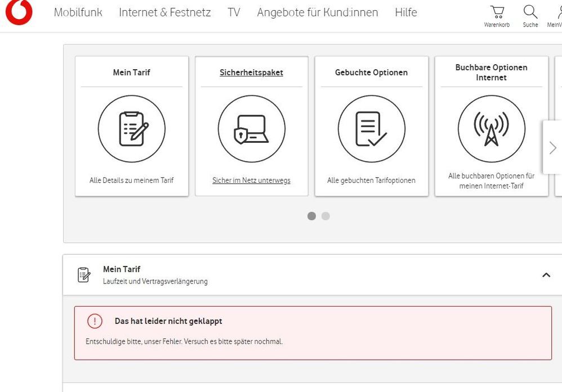Open the MeinVodafone account icon
Image resolution: width=562 pixels, height=392 pixels.
click(x=556, y=12)
